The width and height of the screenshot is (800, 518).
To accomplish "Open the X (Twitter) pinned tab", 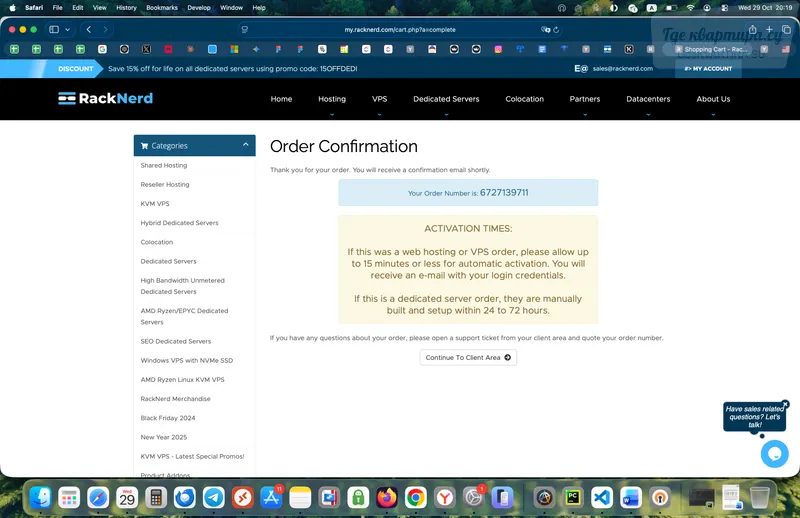I will (x=146, y=49).
